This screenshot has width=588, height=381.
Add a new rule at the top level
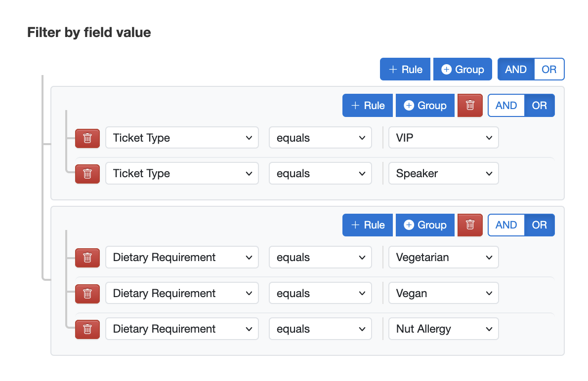405,69
